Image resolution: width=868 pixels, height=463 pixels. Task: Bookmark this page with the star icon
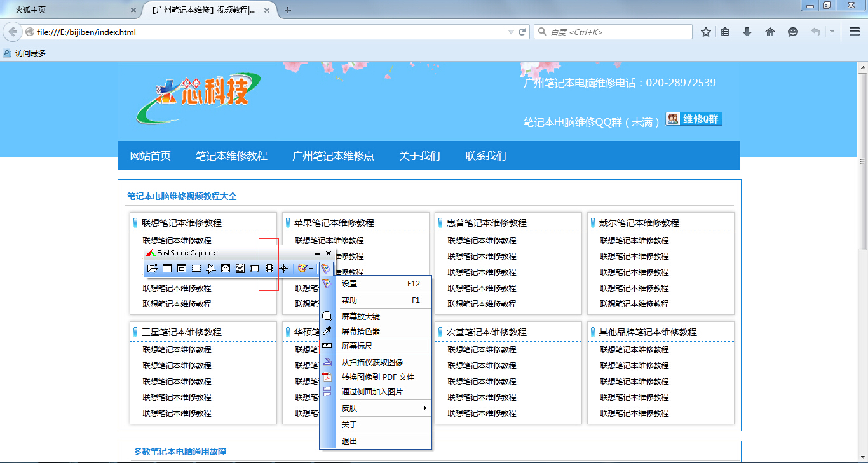click(705, 32)
